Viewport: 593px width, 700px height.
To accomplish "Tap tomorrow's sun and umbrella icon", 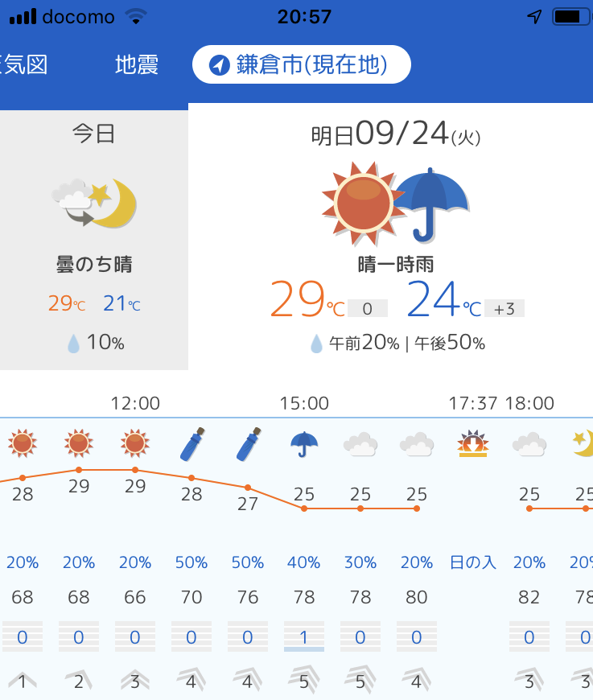I will [395, 204].
